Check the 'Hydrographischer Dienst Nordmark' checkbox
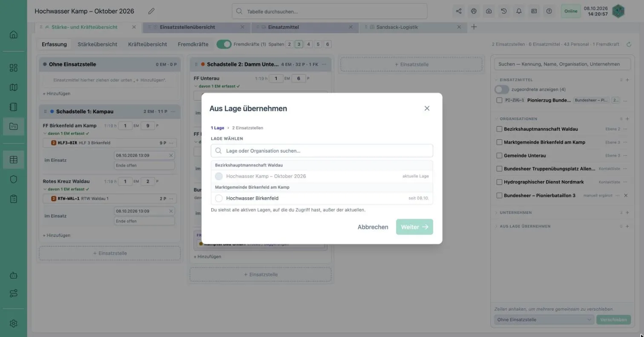Screen dimensions: 644x337 (x=499, y=182)
